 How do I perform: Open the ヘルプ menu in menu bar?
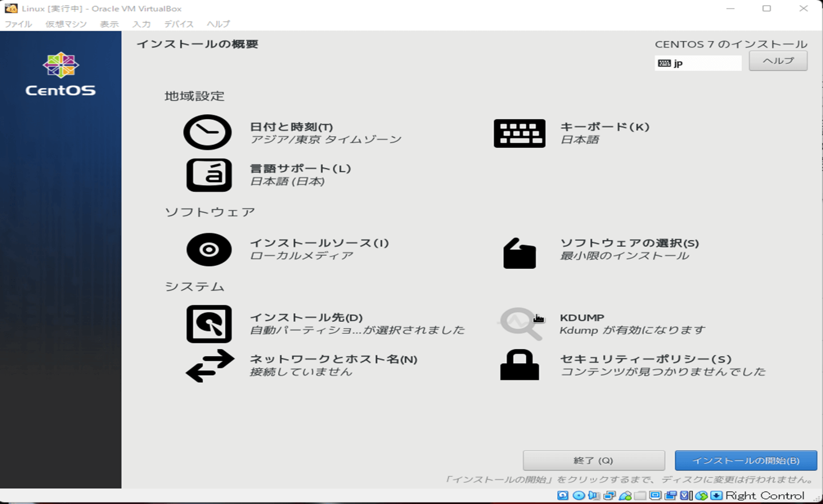[218, 24]
